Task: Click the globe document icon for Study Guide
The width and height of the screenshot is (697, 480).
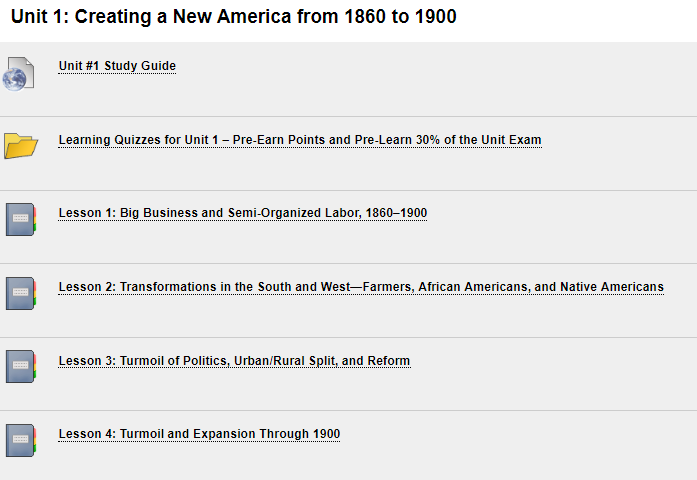Action: pyautogui.click(x=18, y=74)
